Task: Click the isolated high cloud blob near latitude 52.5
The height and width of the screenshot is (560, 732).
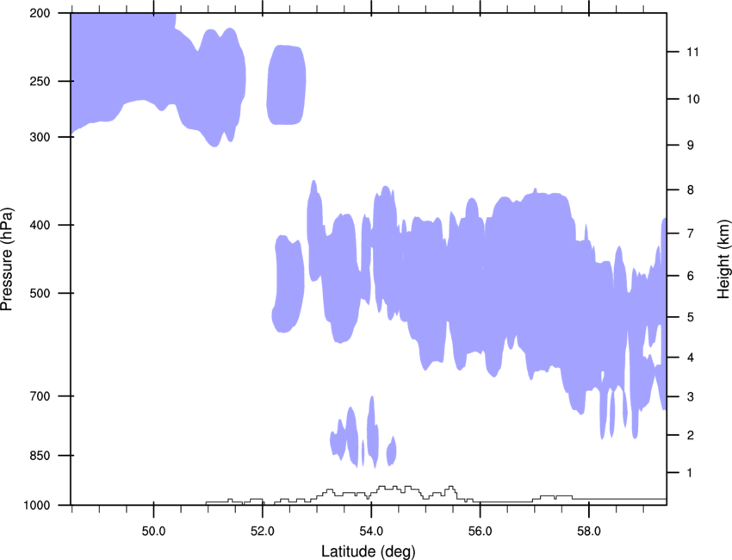Action: pyautogui.click(x=286, y=85)
